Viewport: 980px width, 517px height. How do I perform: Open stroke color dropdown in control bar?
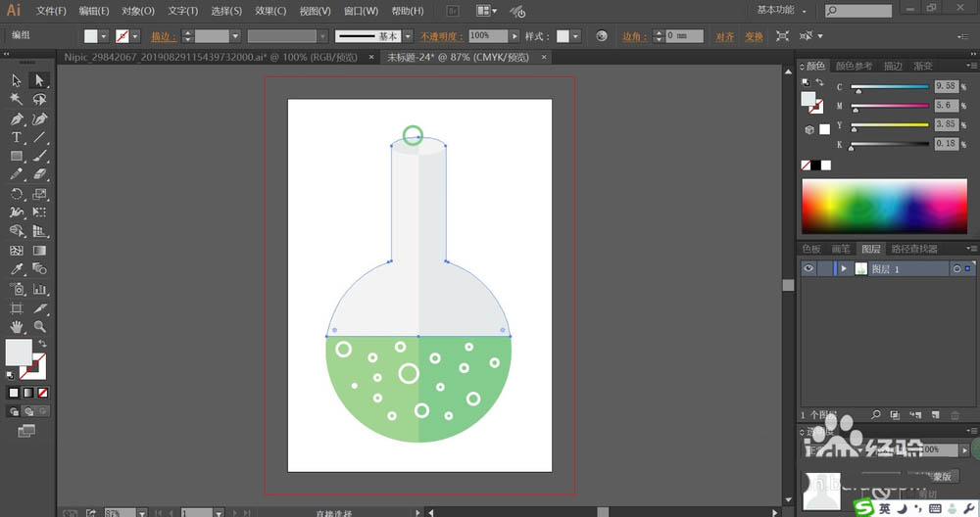[x=135, y=36]
